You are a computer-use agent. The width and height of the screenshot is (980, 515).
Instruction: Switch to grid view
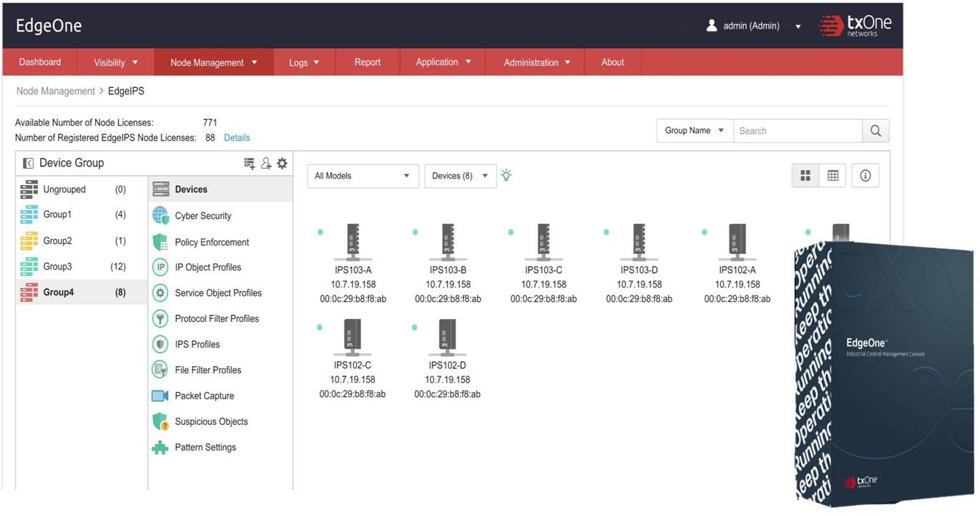[x=805, y=176]
